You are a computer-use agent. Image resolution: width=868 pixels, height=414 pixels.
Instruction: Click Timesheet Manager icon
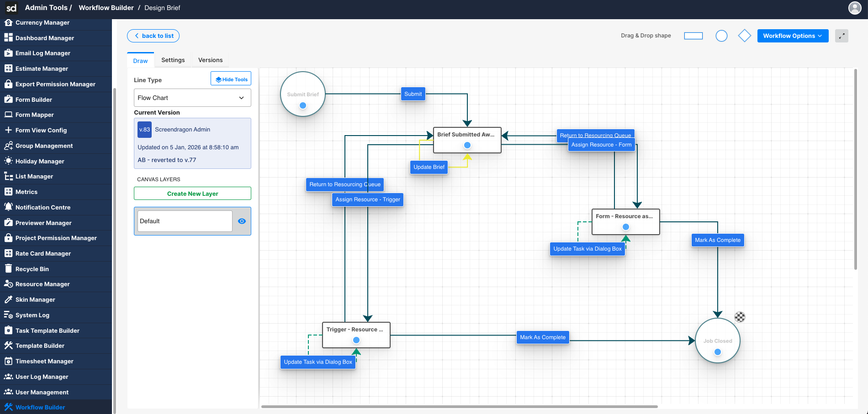pyautogui.click(x=8, y=361)
